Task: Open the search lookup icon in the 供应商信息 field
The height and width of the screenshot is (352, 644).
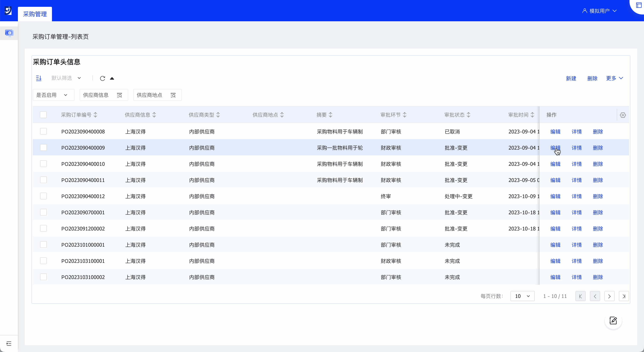Action: [119, 95]
